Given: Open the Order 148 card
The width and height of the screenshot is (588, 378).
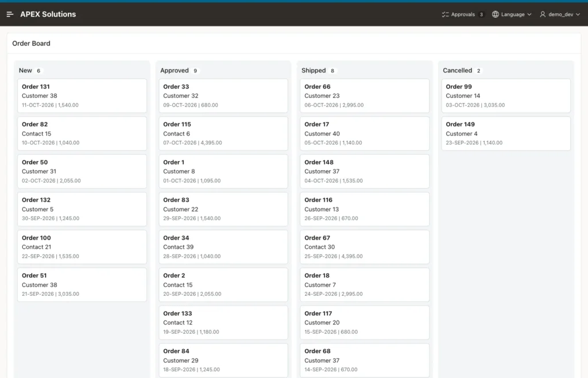Looking at the screenshot, I should 365,171.
